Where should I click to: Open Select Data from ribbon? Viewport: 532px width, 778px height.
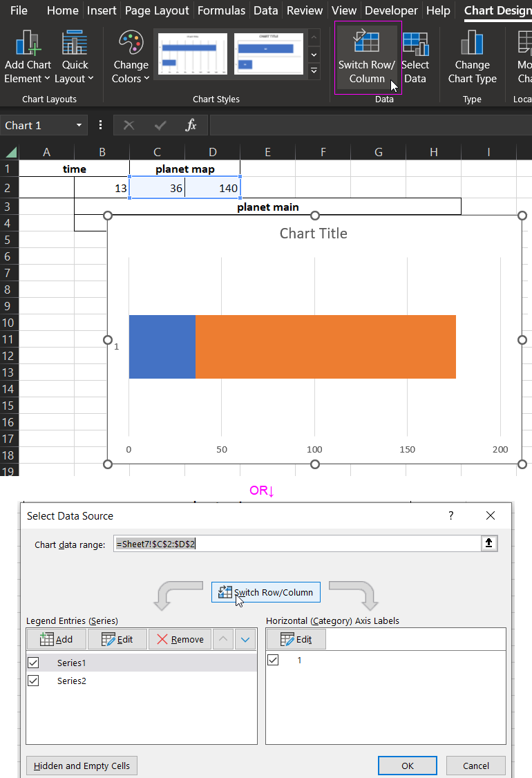pos(415,59)
